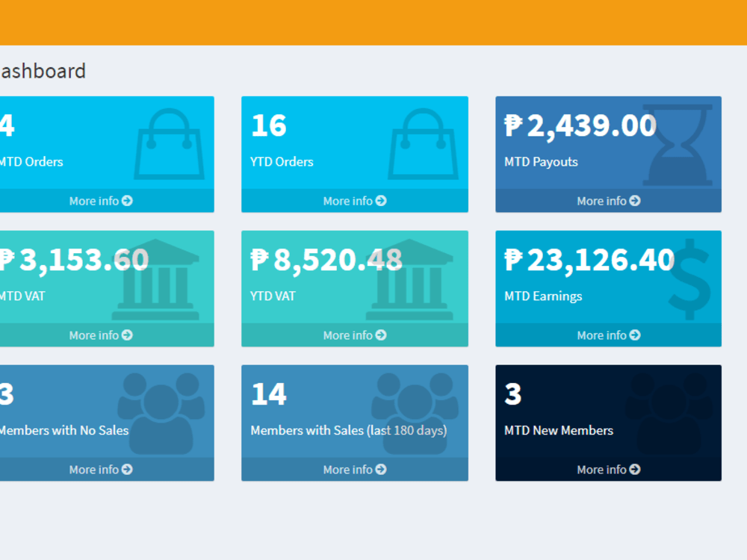Click the Members with No Sales label
The height and width of the screenshot is (560, 747).
click(64, 431)
